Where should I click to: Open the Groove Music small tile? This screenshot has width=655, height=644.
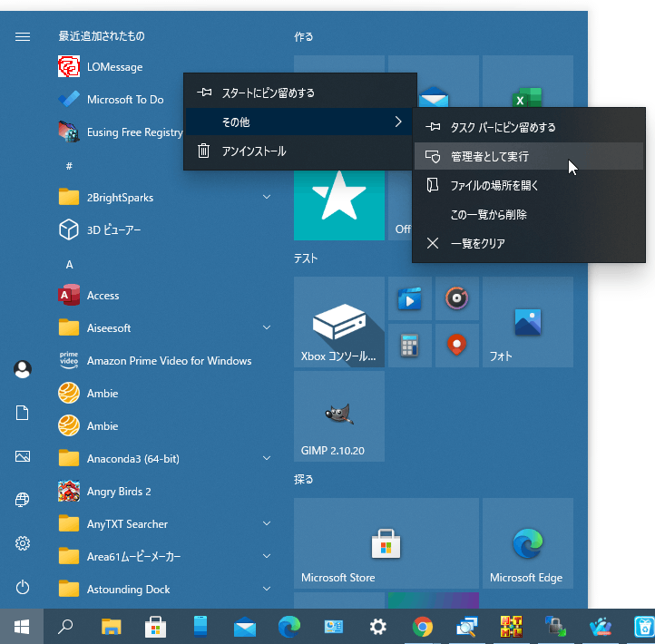tap(456, 298)
